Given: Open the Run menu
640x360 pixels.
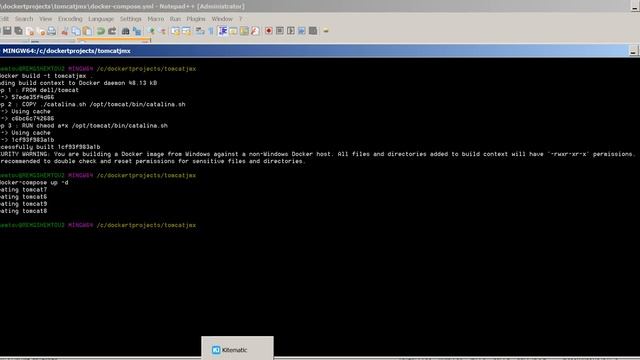Looking at the screenshot, I should click(x=175, y=19).
